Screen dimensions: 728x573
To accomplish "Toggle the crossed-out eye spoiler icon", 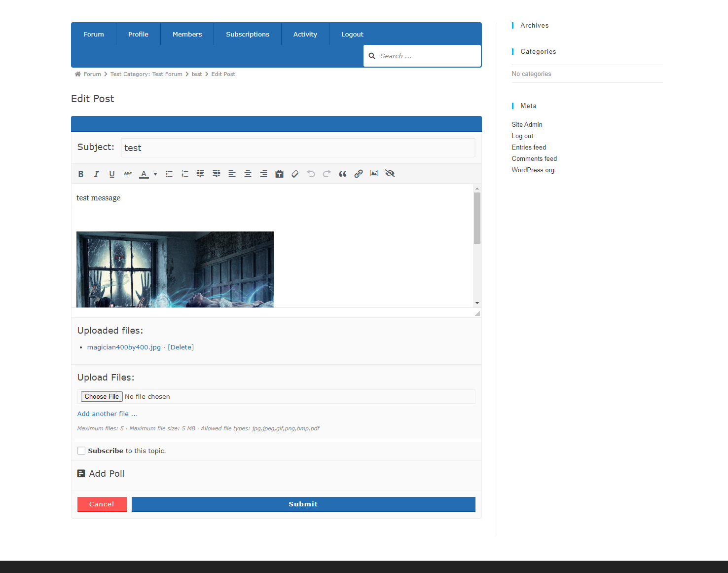I will pos(390,173).
